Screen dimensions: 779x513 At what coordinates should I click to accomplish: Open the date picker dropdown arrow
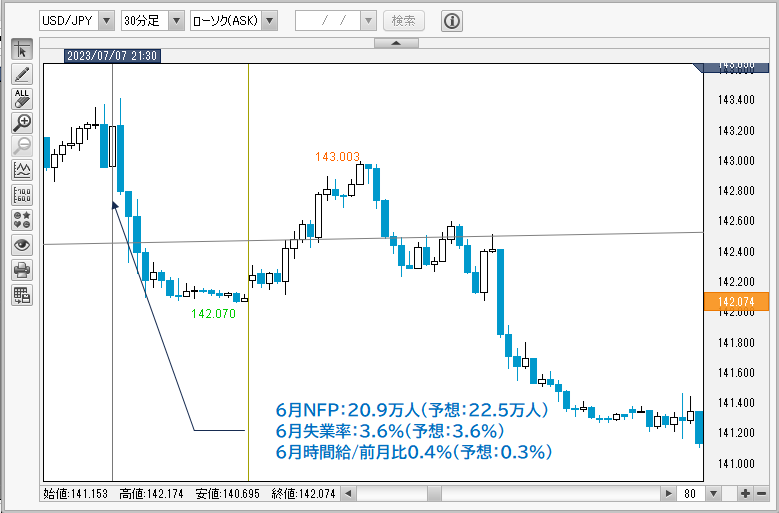[x=368, y=21]
